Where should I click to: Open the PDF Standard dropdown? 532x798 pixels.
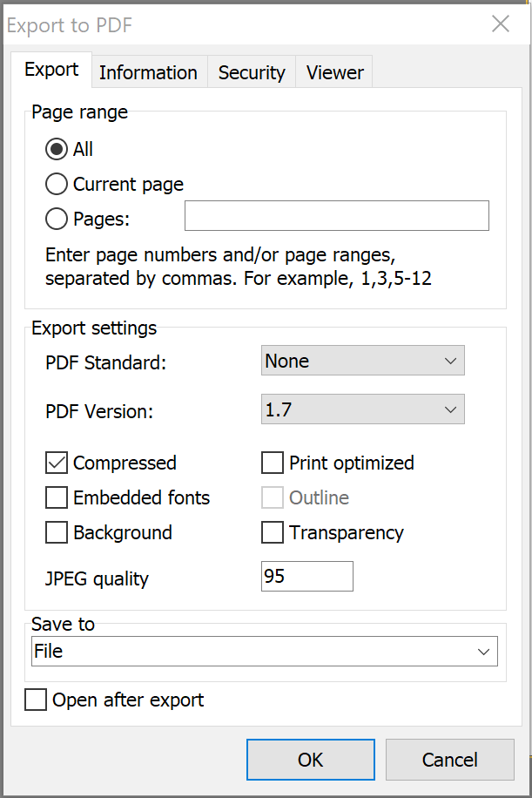click(x=362, y=361)
